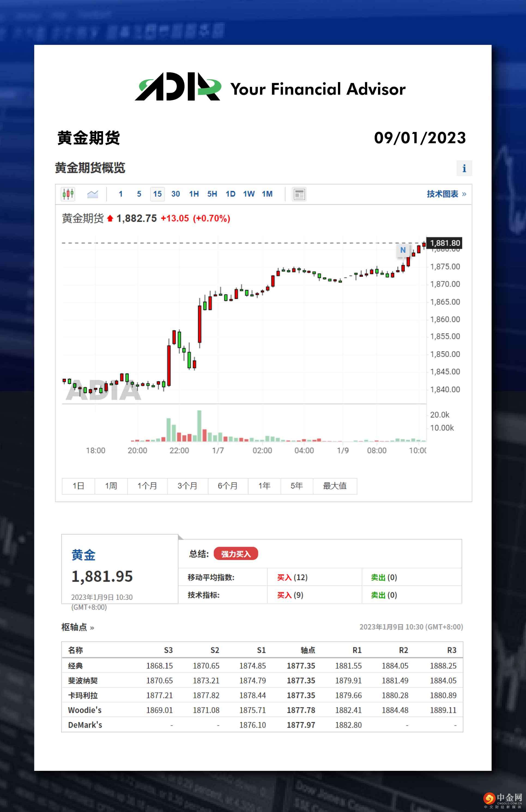Enable the 1D chart interval
Screen dimensions: 526x812
(x=230, y=194)
